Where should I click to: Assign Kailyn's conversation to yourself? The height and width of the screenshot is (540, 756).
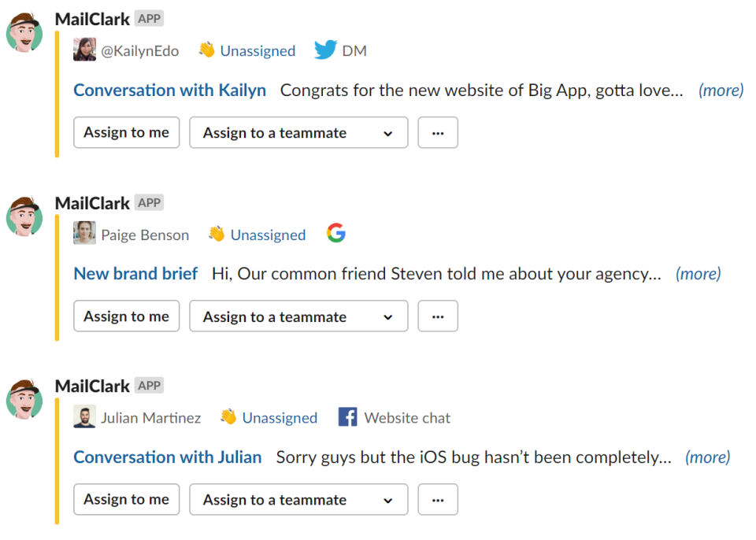pos(126,132)
